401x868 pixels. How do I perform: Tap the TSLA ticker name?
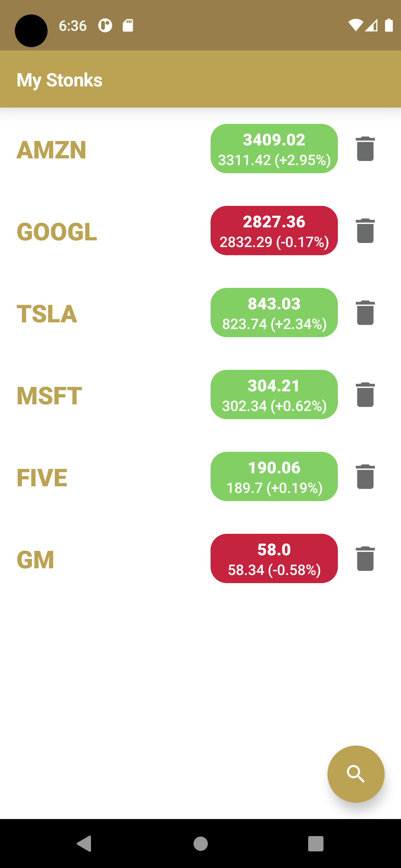[47, 314]
